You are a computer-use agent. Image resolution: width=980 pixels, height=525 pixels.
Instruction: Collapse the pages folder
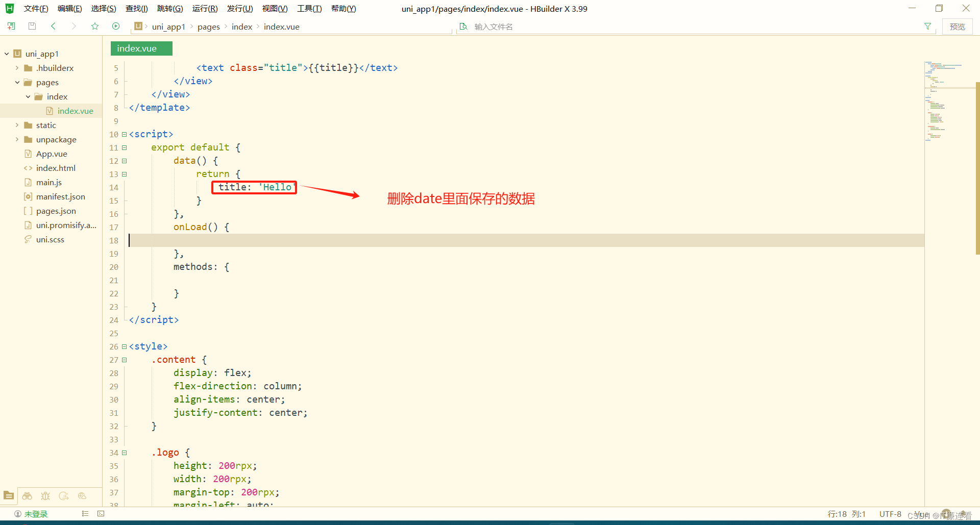click(17, 82)
